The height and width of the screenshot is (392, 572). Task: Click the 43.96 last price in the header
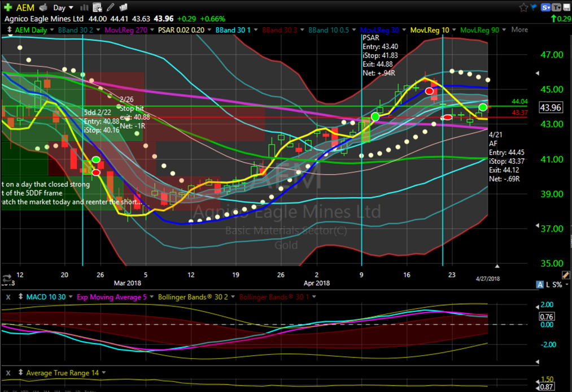(164, 19)
